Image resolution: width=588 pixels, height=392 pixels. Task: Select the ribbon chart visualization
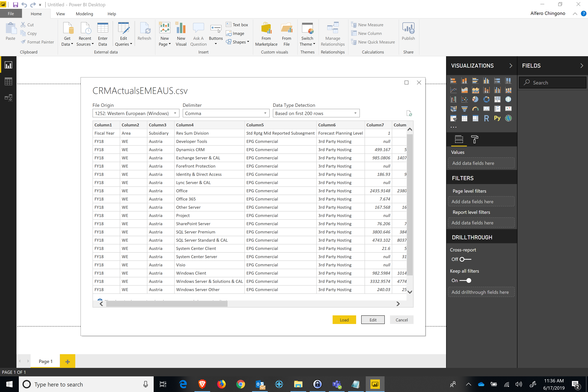(x=508, y=90)
